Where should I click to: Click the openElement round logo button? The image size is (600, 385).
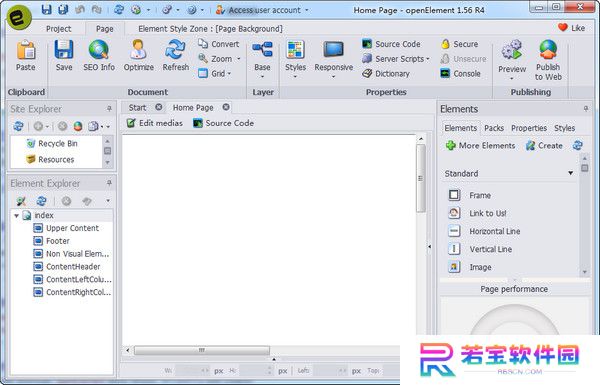tap(18, 18)
